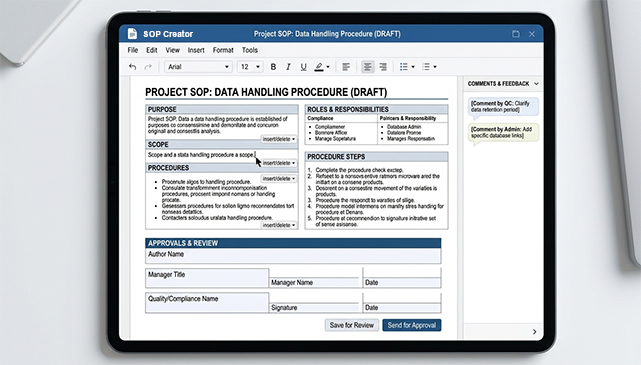Image resolution: width=641 pixels, height=365 pixels.
Task: Center align the text
Action: (368, 67)
